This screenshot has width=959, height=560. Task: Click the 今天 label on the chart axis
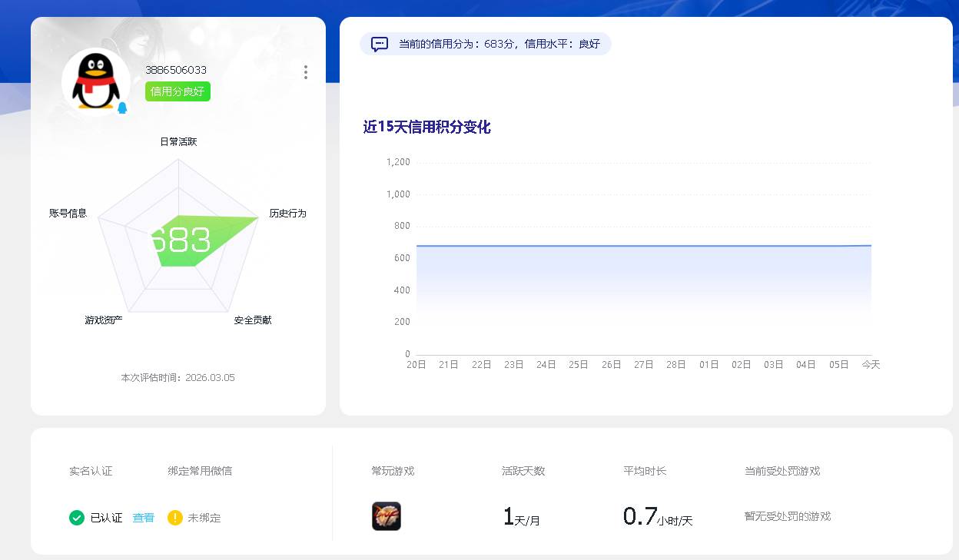[x=871, y=365]
